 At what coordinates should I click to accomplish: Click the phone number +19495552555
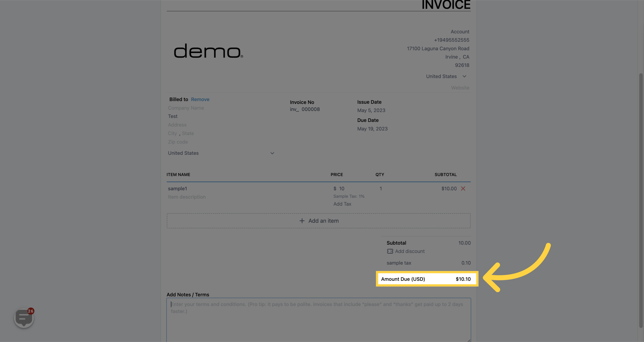[451, 40]
